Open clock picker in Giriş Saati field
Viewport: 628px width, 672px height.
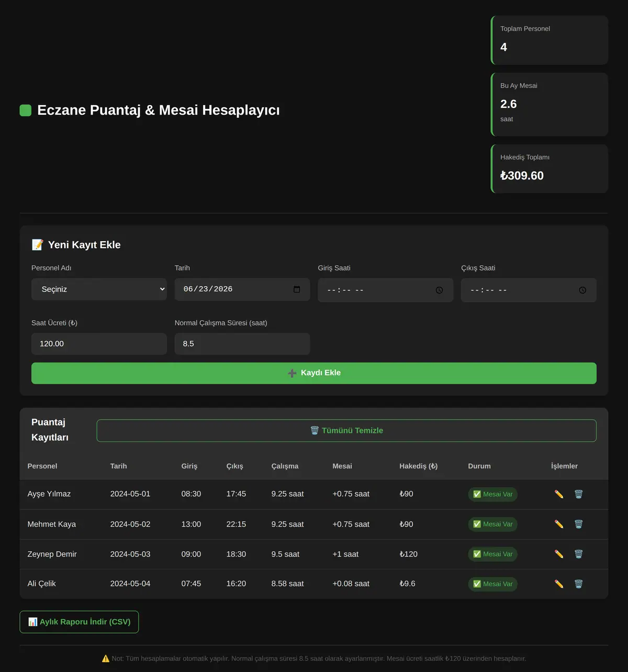[439, 290]
